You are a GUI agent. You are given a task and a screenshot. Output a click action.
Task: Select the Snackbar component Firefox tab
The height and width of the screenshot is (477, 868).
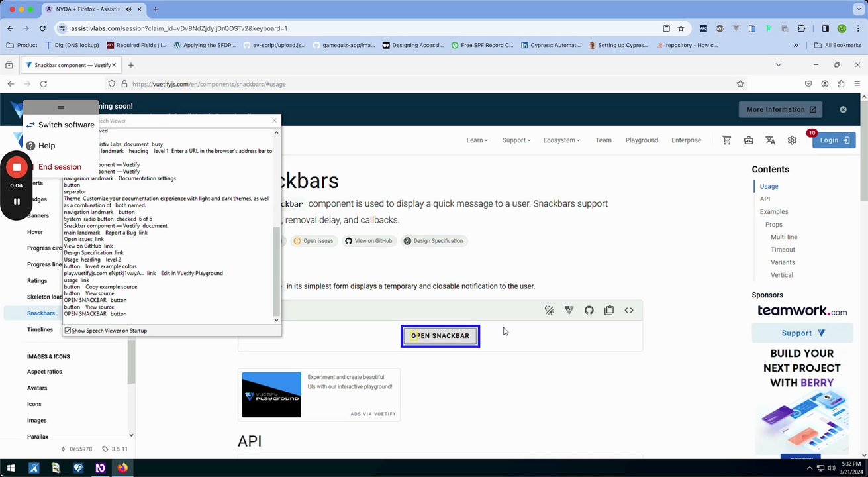pos(70,65)
